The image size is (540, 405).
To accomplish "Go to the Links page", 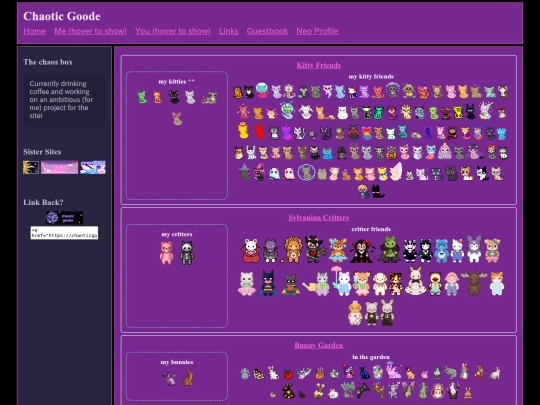I will (x=228, y=31).
